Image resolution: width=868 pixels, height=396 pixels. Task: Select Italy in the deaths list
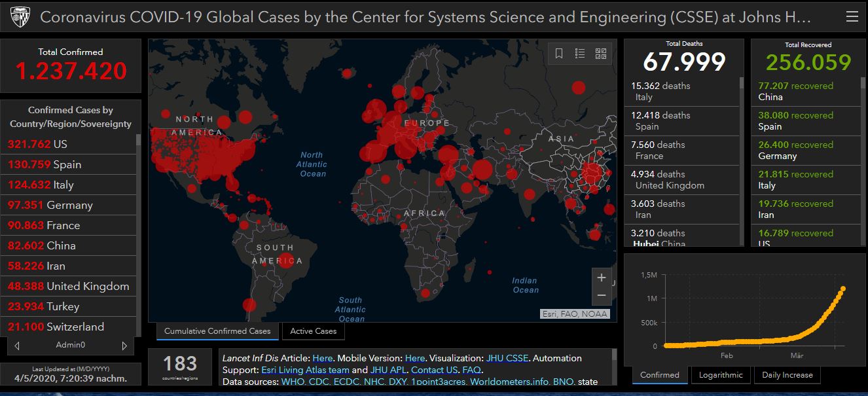point(681,91)
